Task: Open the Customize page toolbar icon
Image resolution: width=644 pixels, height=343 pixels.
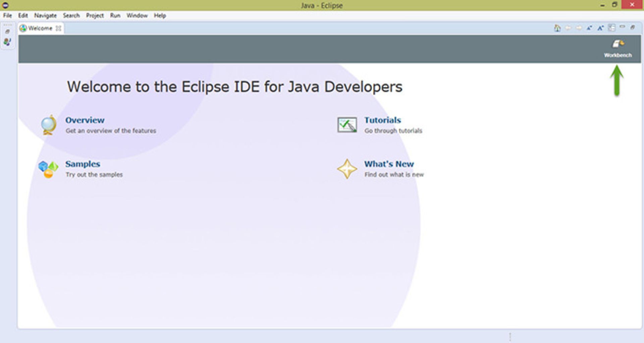Action: click(612, 28)
